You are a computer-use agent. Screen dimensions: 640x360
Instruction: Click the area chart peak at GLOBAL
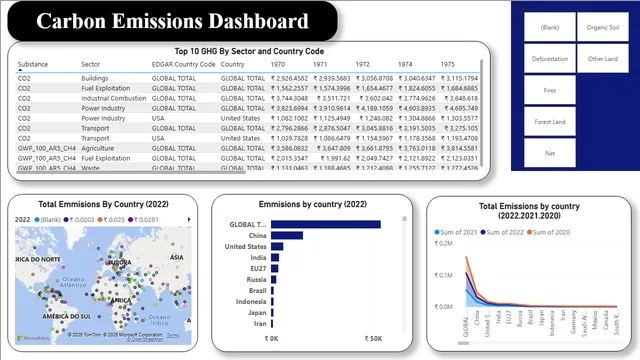[466, 256]
